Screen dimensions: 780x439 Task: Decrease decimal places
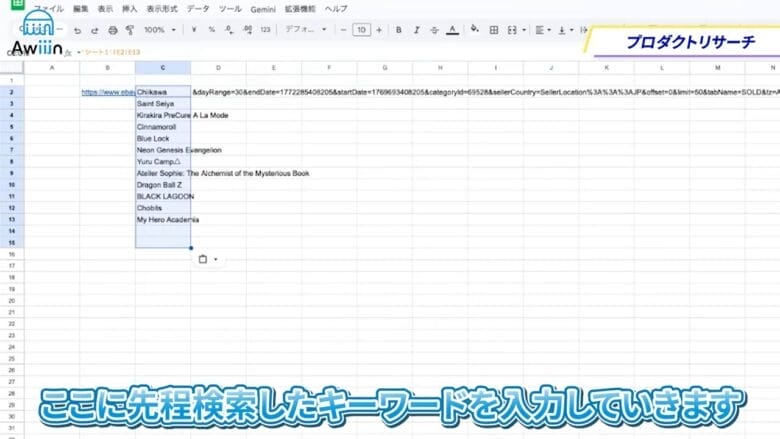tap(229, 30)
